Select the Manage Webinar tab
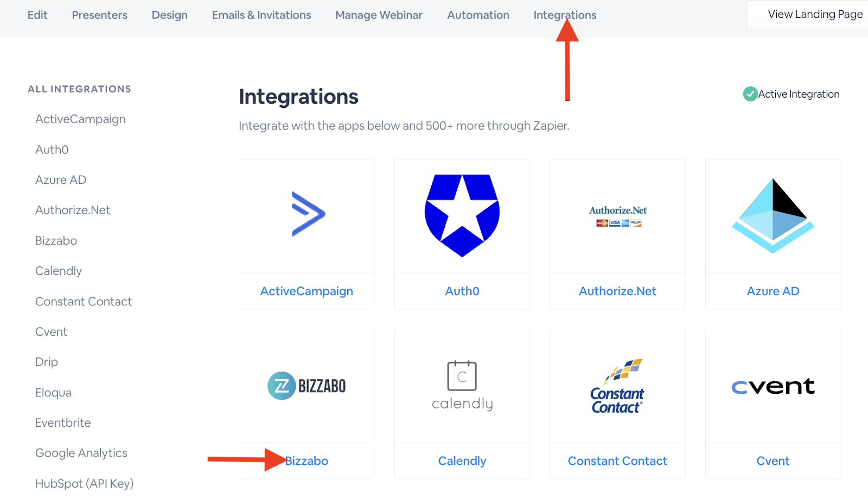 coord(379,15)
